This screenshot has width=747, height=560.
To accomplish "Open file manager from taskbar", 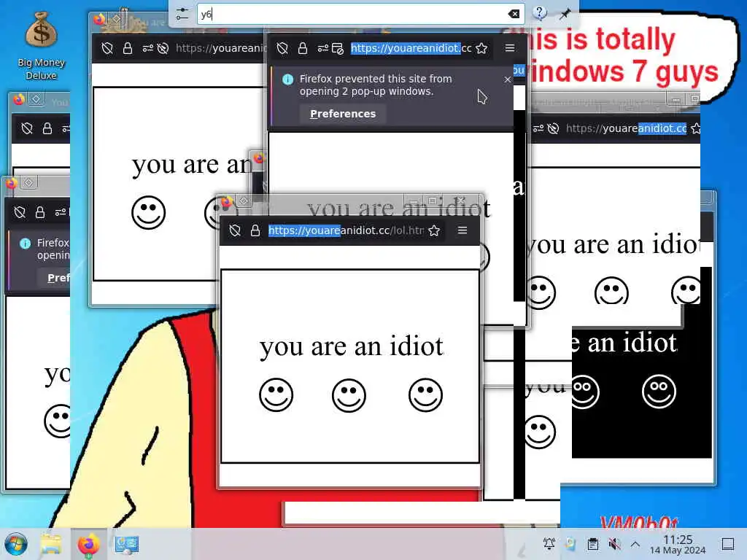I will pyautogui.click(x=51, y=544).
